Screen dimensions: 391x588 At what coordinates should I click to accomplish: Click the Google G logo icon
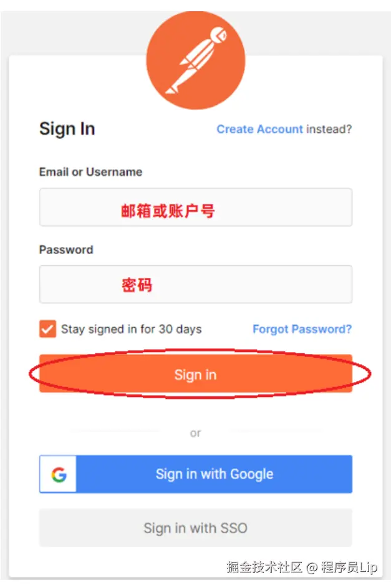point(59,474)
